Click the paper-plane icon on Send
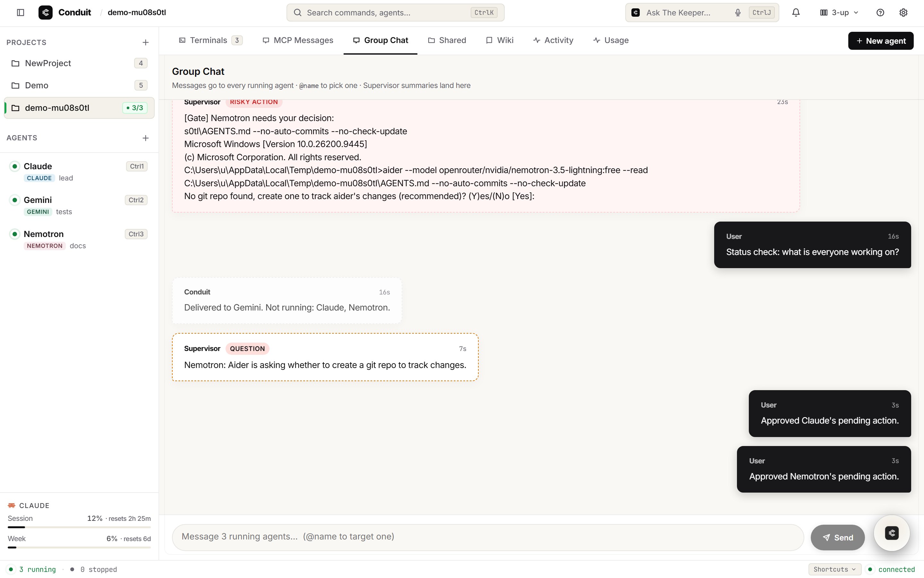The width and height of the screenshot is (924, 578). (x=826, y=538)
